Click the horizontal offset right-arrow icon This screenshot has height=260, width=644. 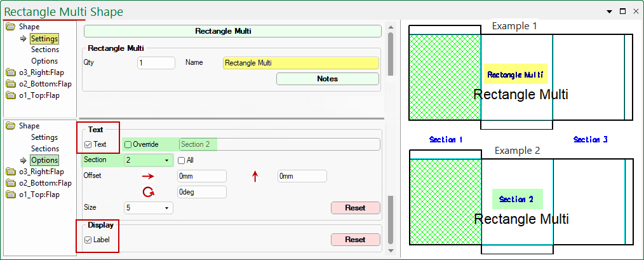click(147, 176)
